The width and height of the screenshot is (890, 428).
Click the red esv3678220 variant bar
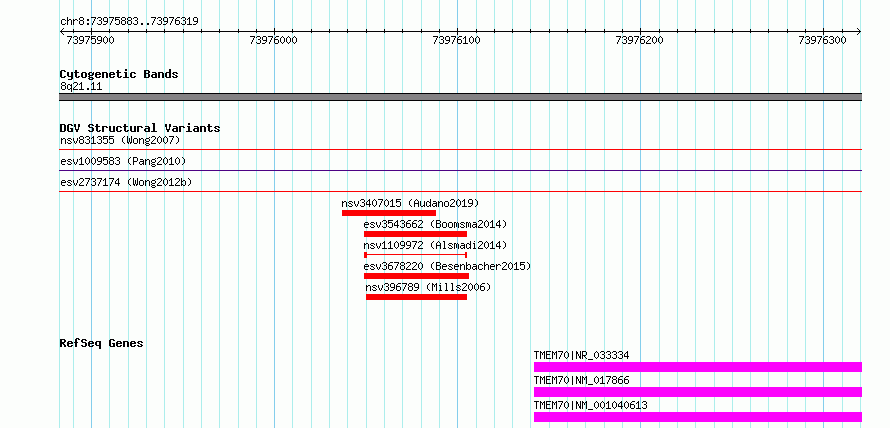(417, 276)
